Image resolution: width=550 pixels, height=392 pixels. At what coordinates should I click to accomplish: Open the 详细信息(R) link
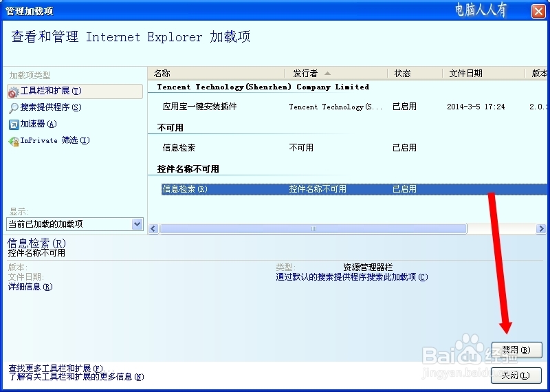point(30,287)
